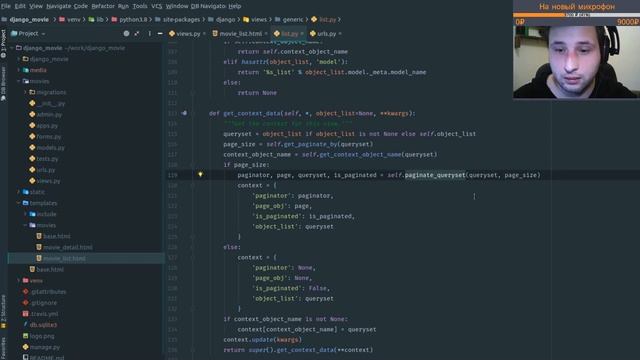
Task: Select models.py file icon in tree
Action: (x=32, y=147)
